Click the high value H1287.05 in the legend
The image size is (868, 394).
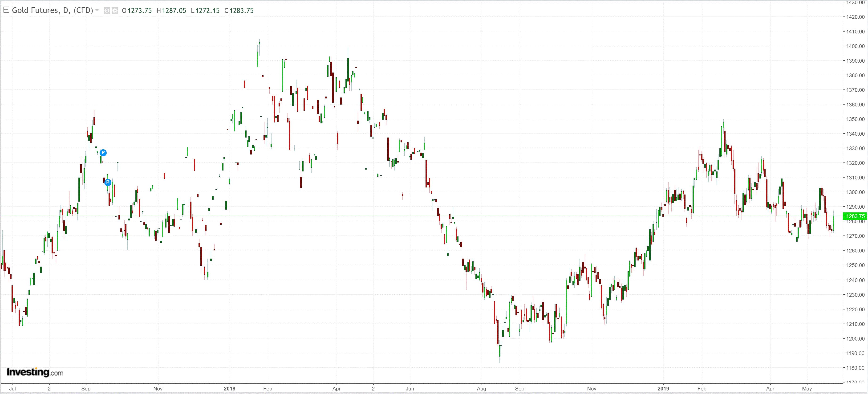pyautogui.click(x=171, y=11)
